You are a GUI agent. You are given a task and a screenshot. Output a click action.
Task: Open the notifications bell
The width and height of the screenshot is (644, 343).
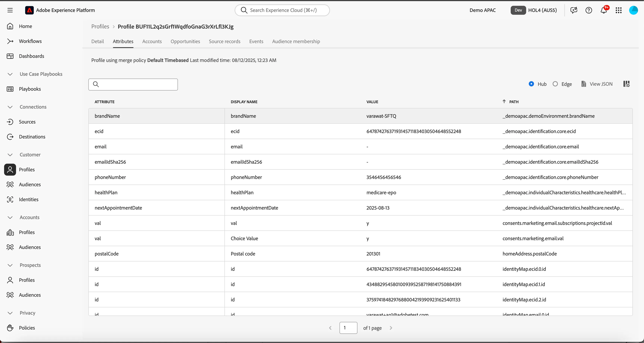(x=604, y=10)
